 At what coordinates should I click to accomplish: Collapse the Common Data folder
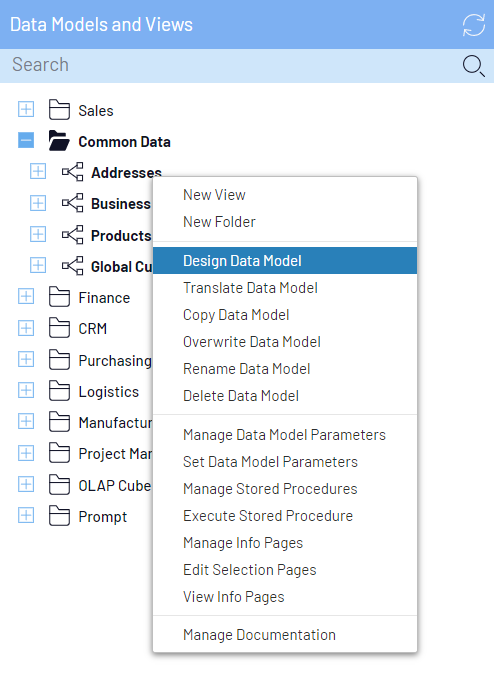pos(26,140)
